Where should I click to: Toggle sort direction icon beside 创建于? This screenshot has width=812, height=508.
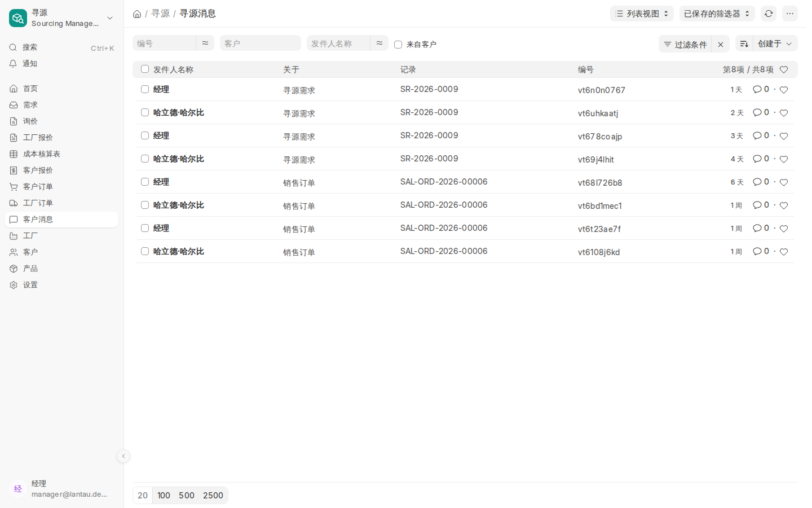point(744,44)
